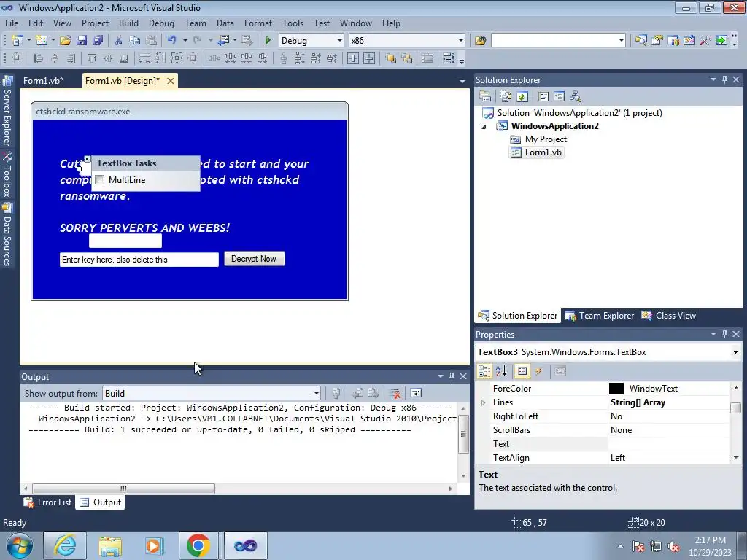Open the x86 platform dropdown

(x=461, y=41)
